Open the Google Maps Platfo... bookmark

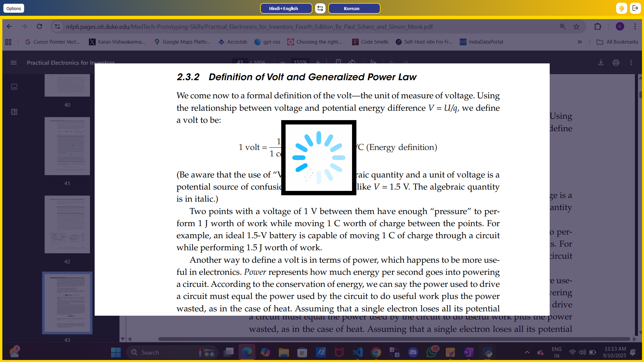182,42
